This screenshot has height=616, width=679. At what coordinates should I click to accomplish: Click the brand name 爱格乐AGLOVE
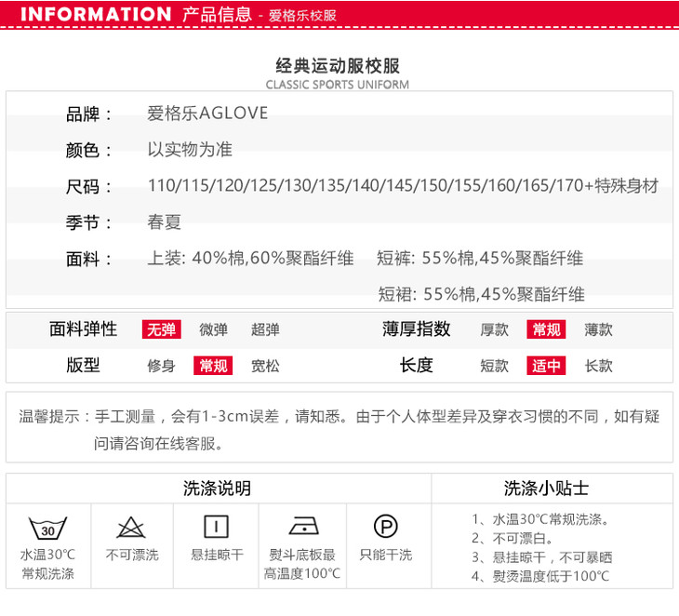coord(207,114)
